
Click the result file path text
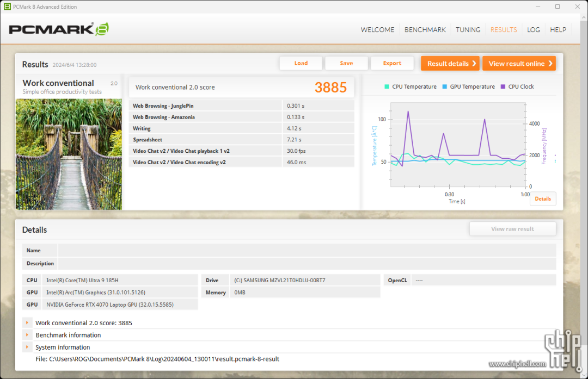pos(157,359)
